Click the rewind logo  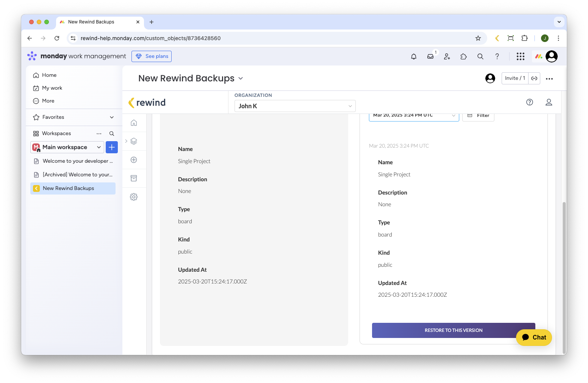147,103
